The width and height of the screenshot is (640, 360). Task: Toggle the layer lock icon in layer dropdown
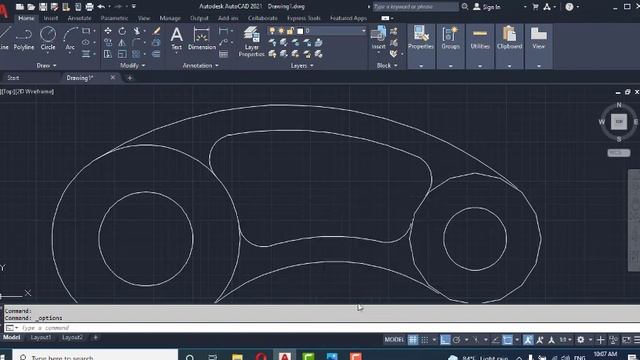(x=290, y=31)
